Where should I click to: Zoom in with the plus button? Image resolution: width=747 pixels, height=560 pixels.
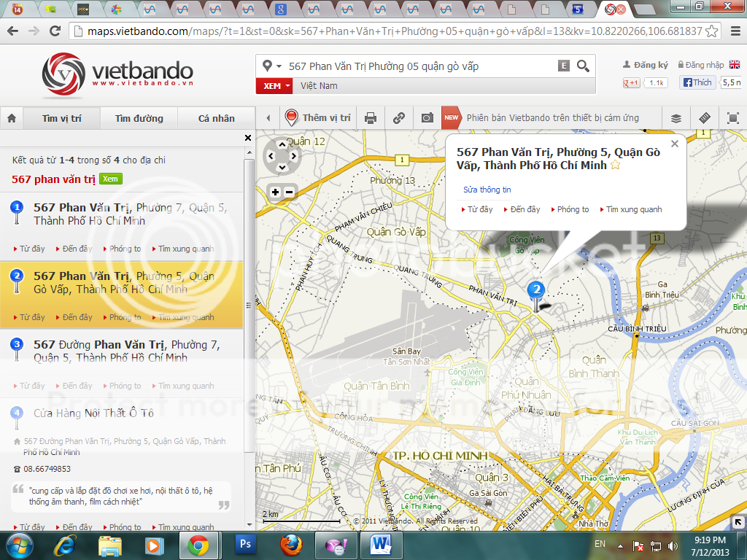tap(275, 192)
